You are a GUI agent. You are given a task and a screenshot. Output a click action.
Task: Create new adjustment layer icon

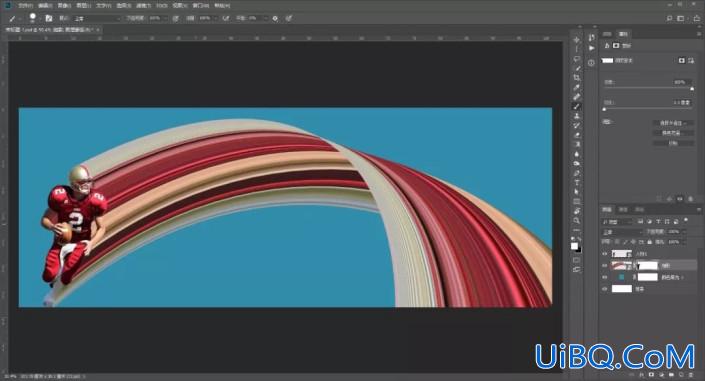tap(661, 375)
